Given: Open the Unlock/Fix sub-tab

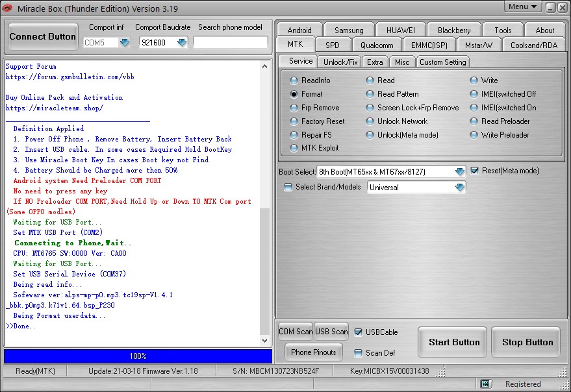Looking at the screenshot, I should pos(340,62).
